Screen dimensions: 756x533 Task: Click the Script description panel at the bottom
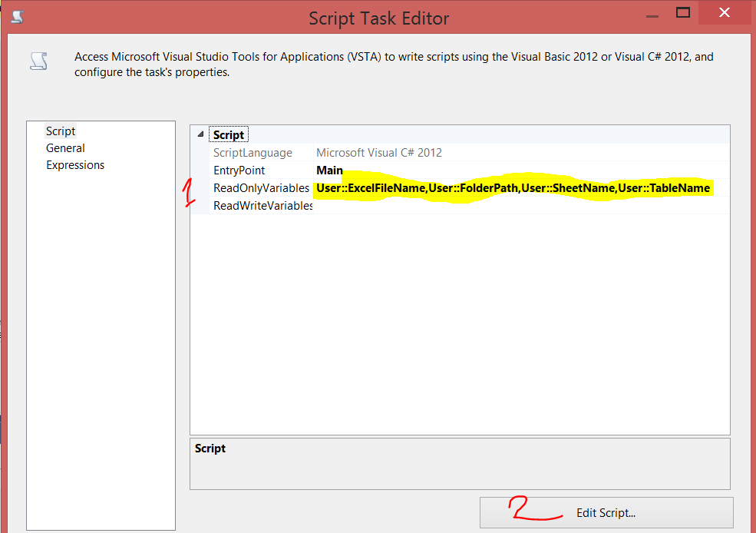(459, 464)
